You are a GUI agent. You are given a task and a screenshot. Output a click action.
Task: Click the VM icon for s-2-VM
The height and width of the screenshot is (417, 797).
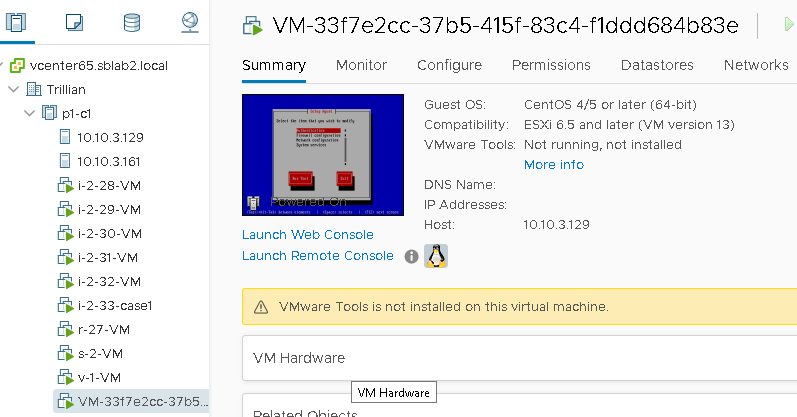(x=66, y=353)
